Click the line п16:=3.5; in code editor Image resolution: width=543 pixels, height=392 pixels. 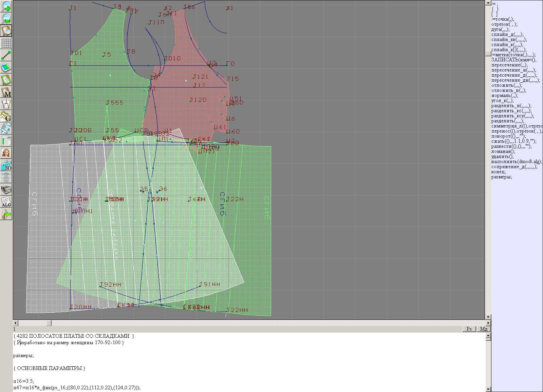click(24, 381)
